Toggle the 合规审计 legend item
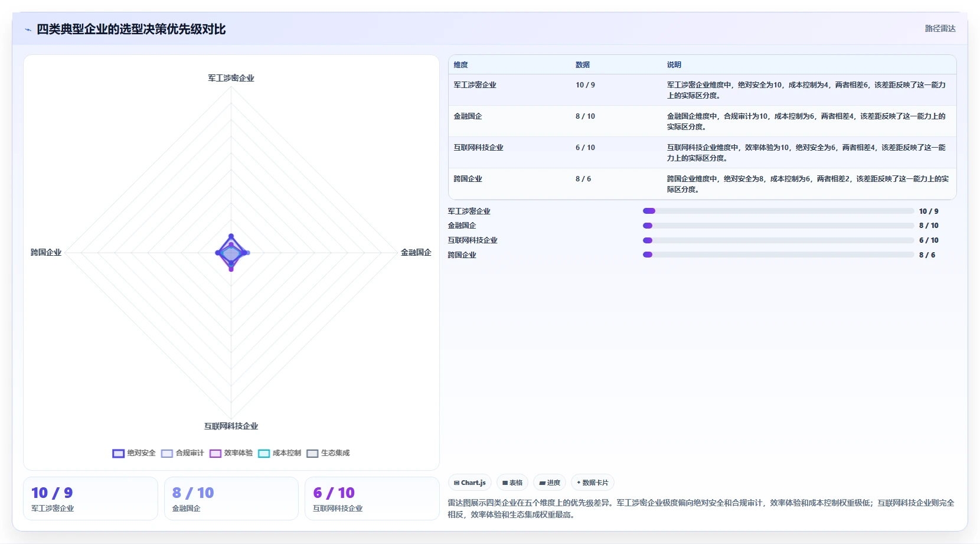 pos(182,453)
